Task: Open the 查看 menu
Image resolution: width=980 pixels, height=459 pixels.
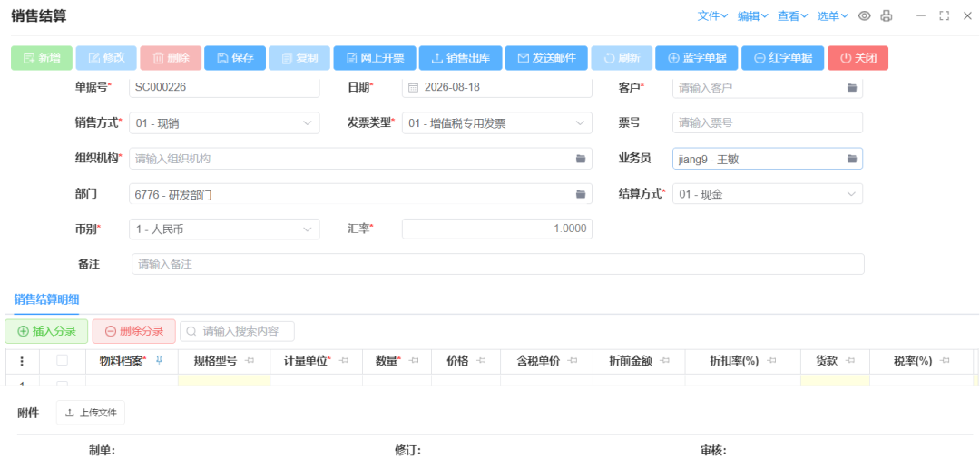Action: click(792, 16)
